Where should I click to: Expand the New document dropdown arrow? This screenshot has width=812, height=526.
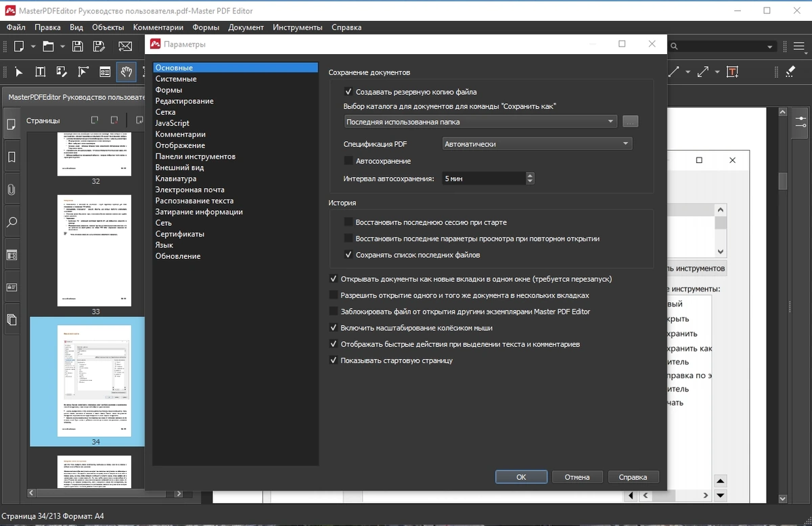coord(33,47)
